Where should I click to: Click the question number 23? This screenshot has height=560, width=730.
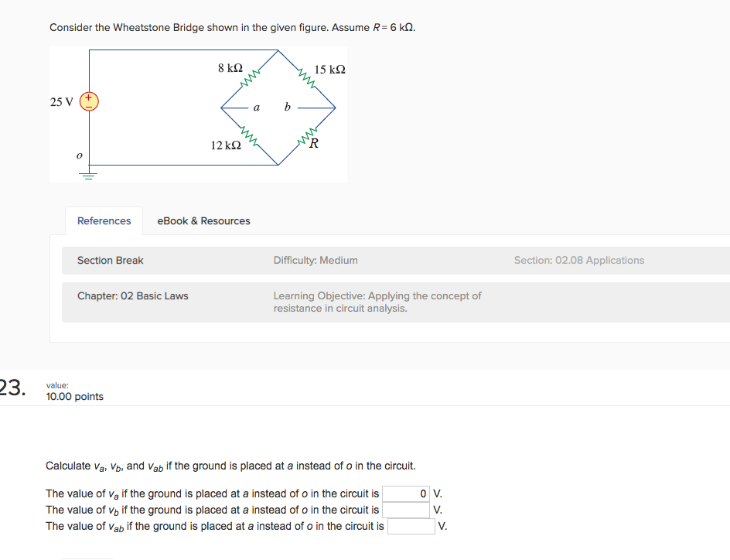12,388
